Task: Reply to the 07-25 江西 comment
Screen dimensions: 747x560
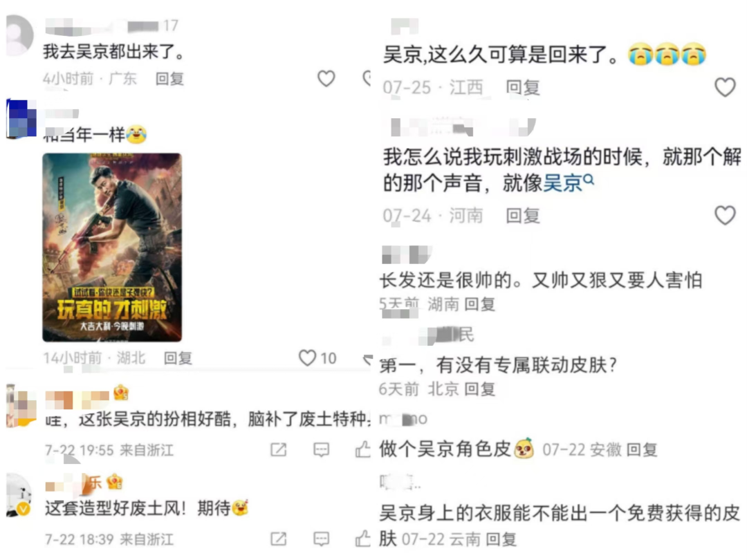Action: (x=523, y=88)
